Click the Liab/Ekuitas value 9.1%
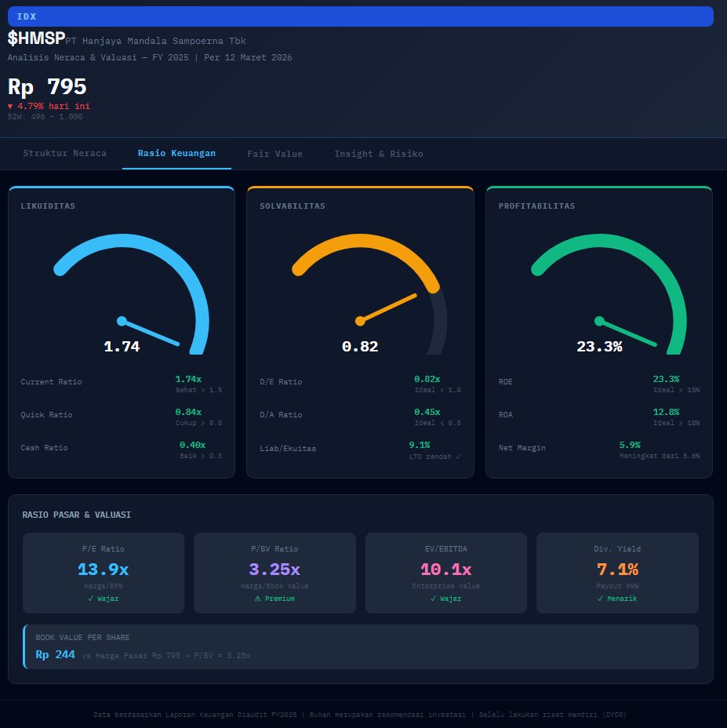 [x=420, y=445]
